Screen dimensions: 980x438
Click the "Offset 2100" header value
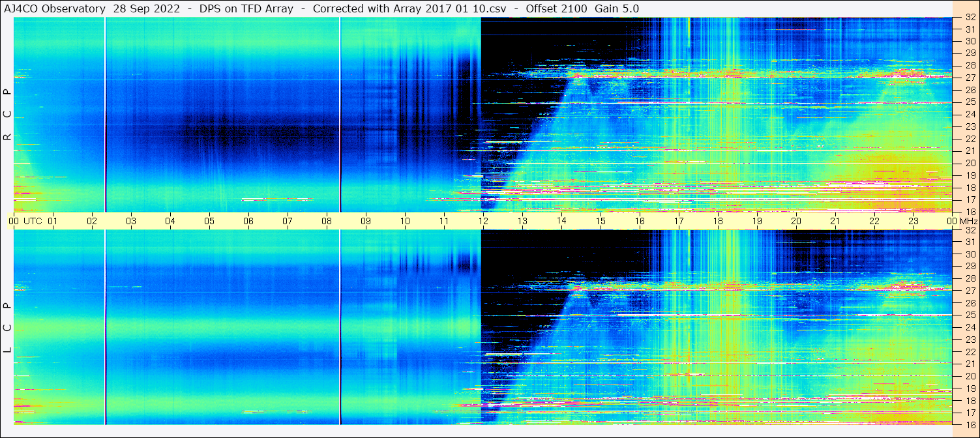pos(556,8)
